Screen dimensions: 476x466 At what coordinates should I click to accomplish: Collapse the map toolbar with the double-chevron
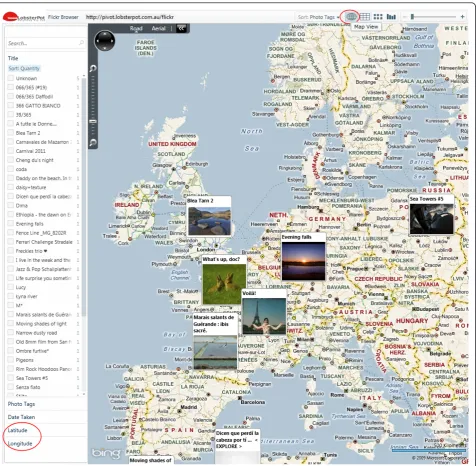[x=181, y=28]
